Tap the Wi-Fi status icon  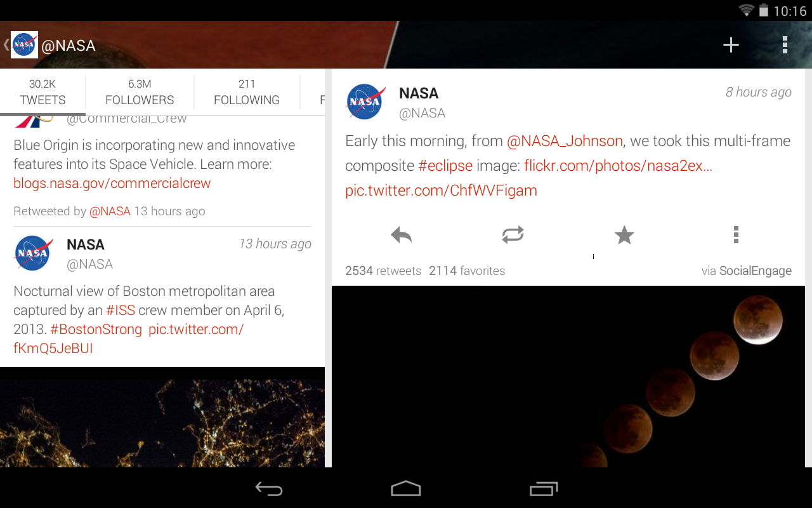coord(747,10)
